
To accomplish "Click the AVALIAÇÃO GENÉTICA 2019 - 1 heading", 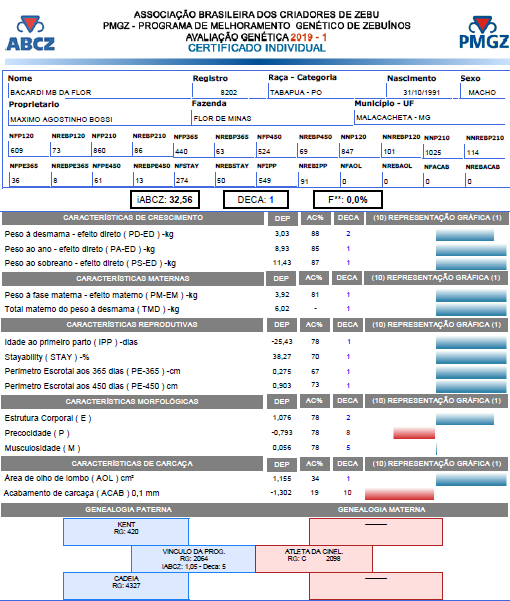I will 256,37.
